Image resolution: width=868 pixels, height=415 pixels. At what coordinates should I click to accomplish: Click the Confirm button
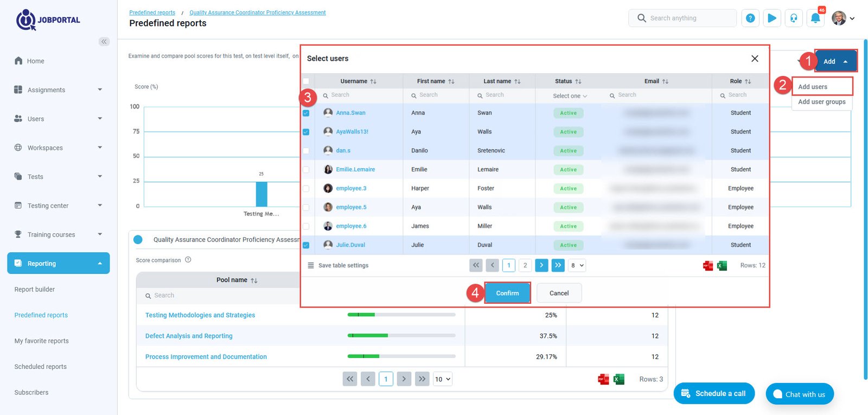[507, 293]
